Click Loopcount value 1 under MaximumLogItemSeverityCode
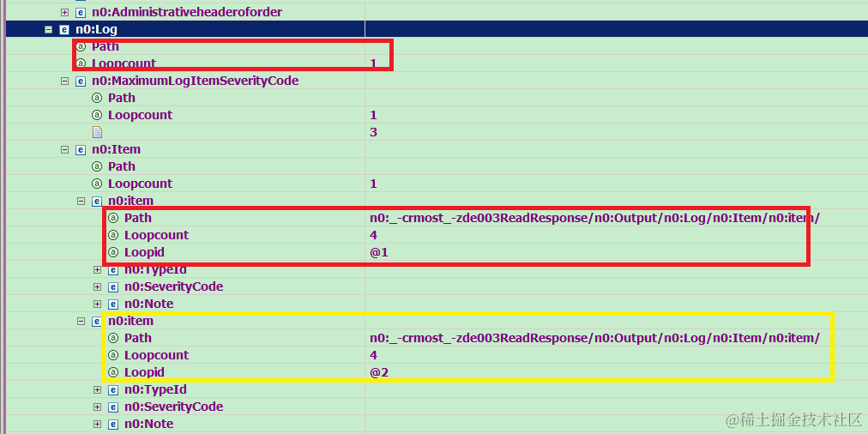This screenshot has height=434, width=868. (x=374, y=115)
